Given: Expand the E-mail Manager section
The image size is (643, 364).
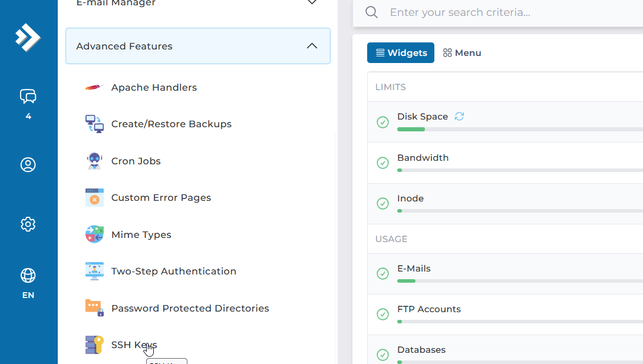Looking at the screenshot, I should click(x=312, y=3).
